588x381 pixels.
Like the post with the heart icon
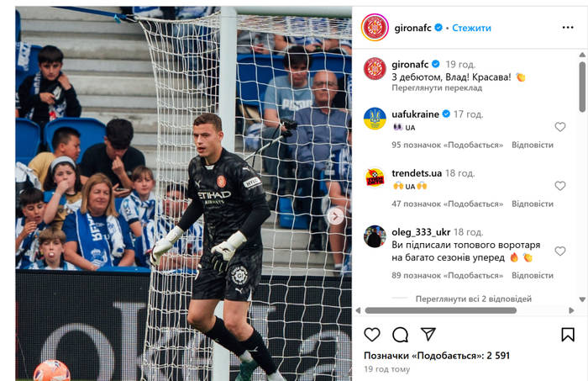click(x=372, y=335)
